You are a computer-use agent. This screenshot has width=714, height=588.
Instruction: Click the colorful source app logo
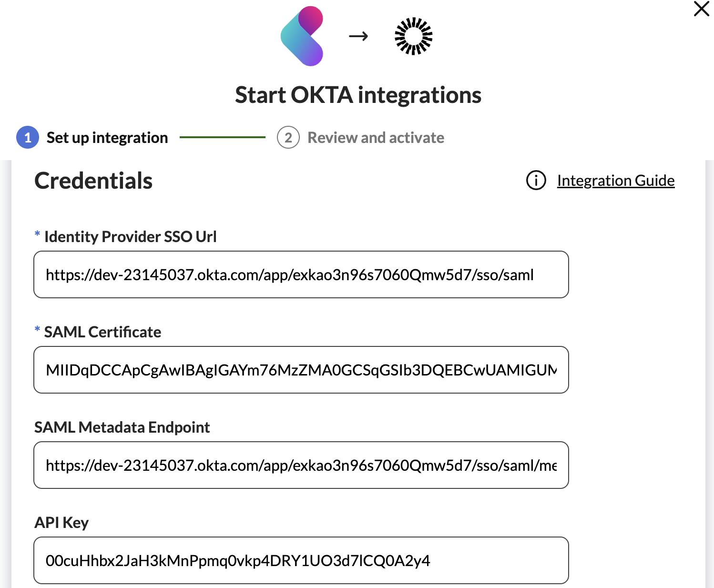(302, 36)
